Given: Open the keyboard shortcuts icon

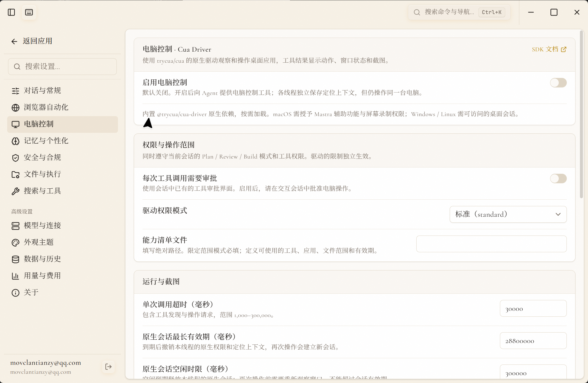Looking at the screenshot, I should (x=29, y=12).
